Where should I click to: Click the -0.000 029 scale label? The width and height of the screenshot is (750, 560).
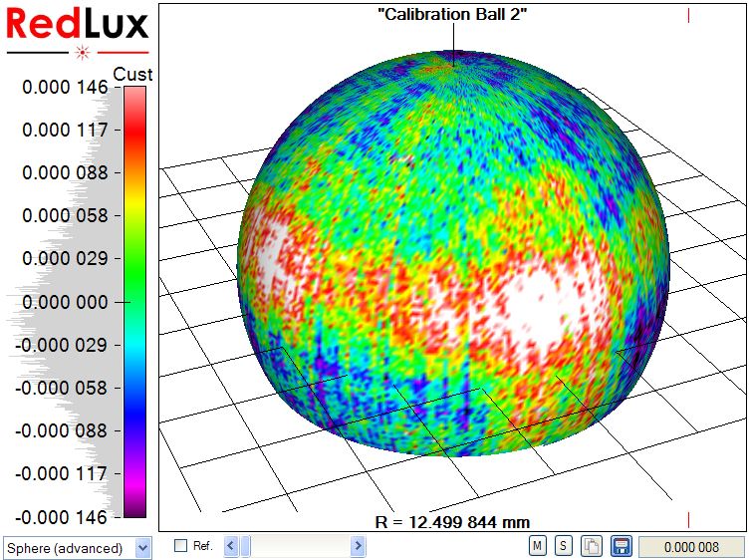click(x=61, y=345)
